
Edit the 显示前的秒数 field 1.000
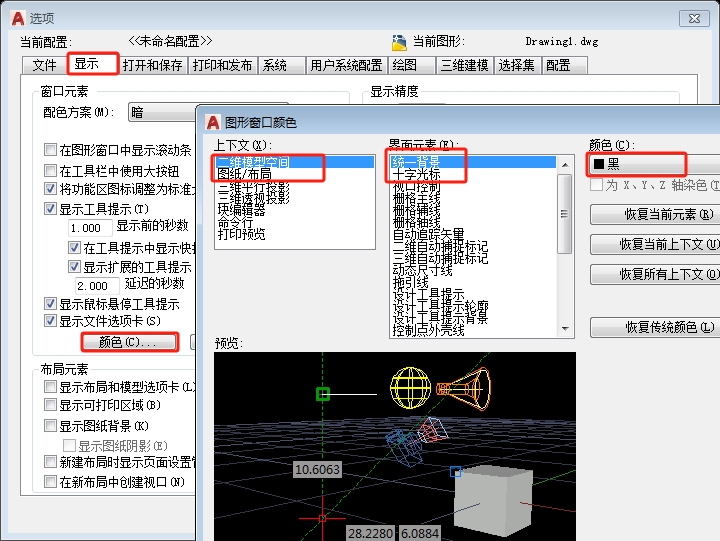coord(90,228)
